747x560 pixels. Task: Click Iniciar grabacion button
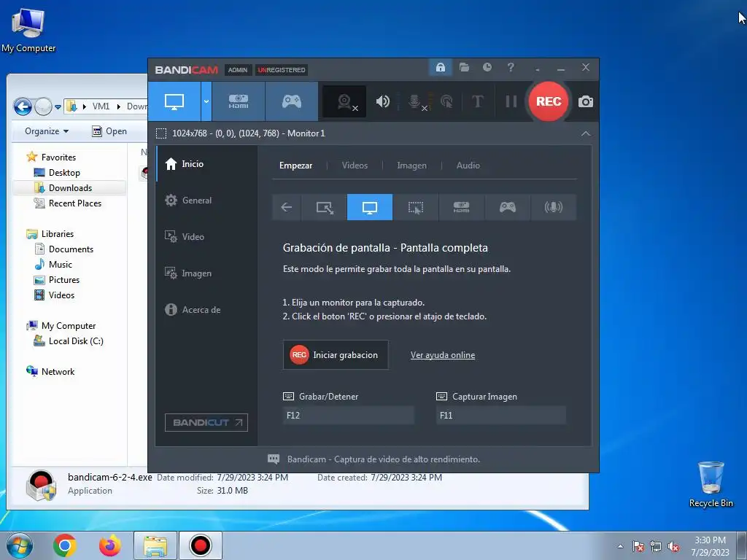pyautogui.click(x=336, y=355)
